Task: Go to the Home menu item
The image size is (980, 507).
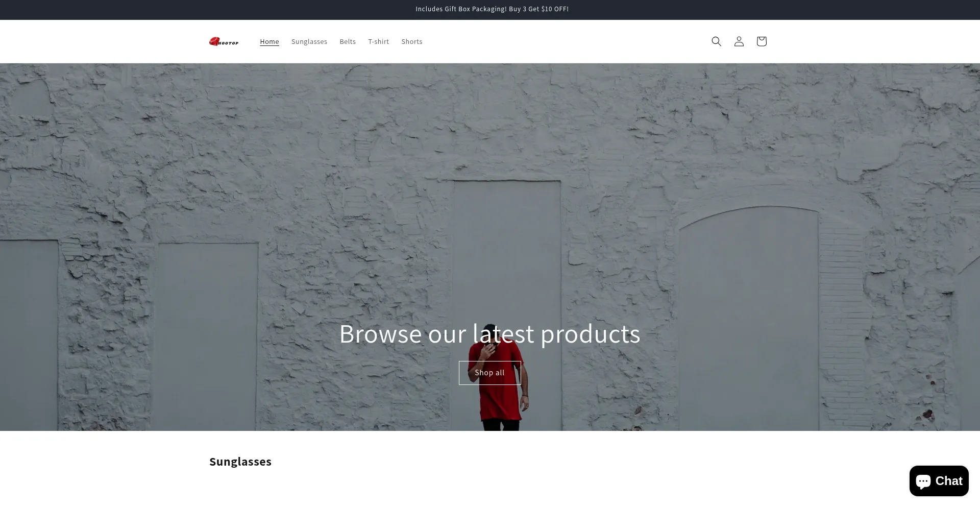Action: (x=269, y=41)
